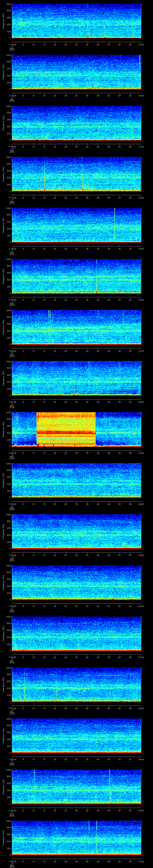Select the vertical spike at 39 seconds in the 7:19:00 spectrogram
This screenshot has width=153, height=868.
click(x=97, y=276)
